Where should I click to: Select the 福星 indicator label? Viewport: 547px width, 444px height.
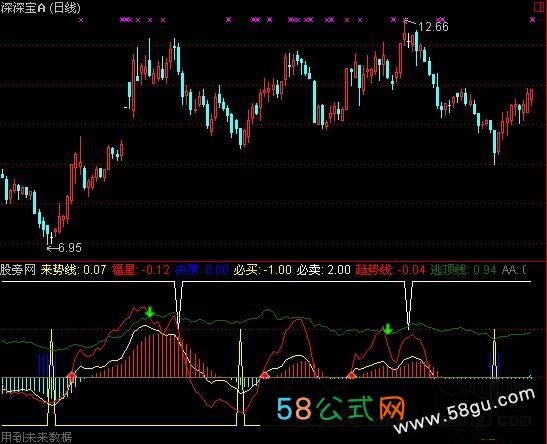coord(123,270)
